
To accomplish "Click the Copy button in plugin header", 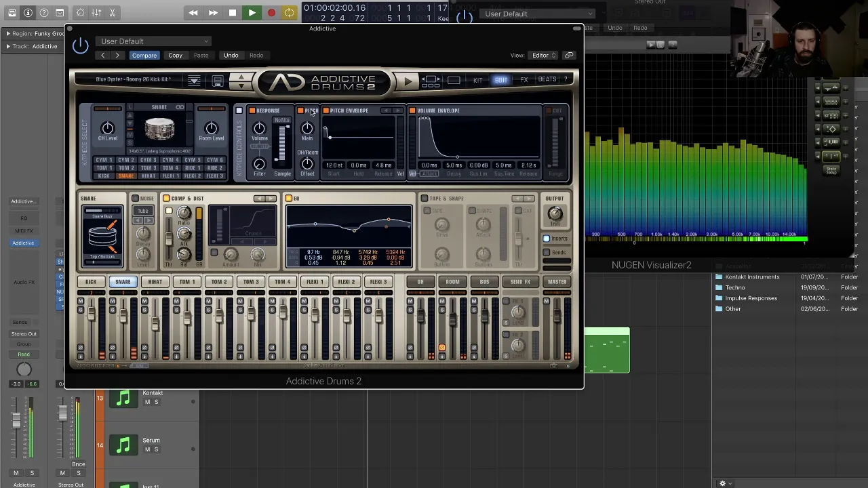I will point(175,56).
